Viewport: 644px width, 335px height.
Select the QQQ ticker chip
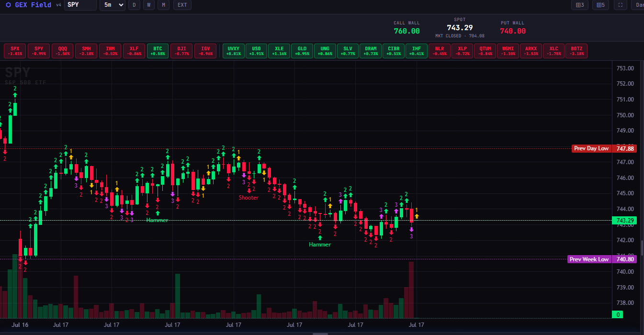pyautogui.click(x=63, y=51)
